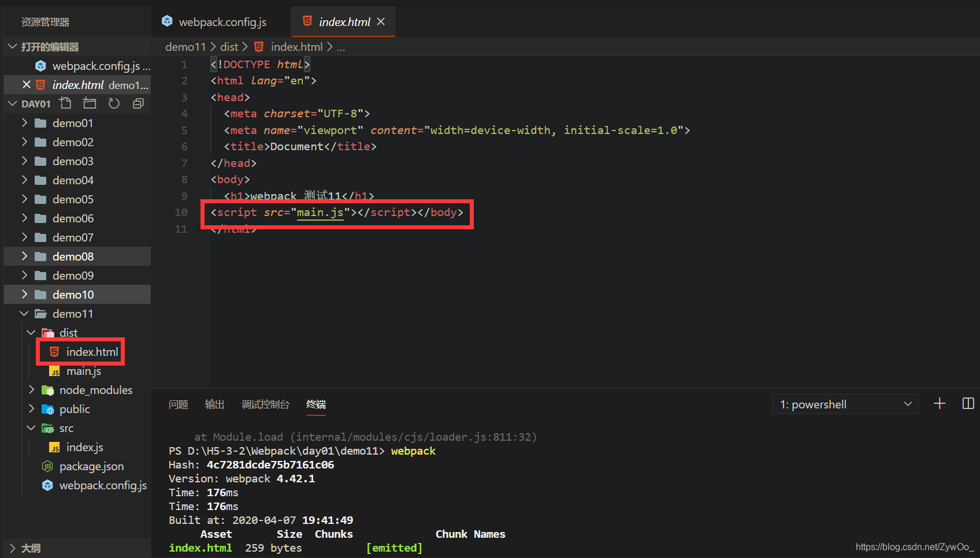Click the New File icon in DAY01 header
Viewport: 980px width, 558px height.
click(x=65, y=103)
